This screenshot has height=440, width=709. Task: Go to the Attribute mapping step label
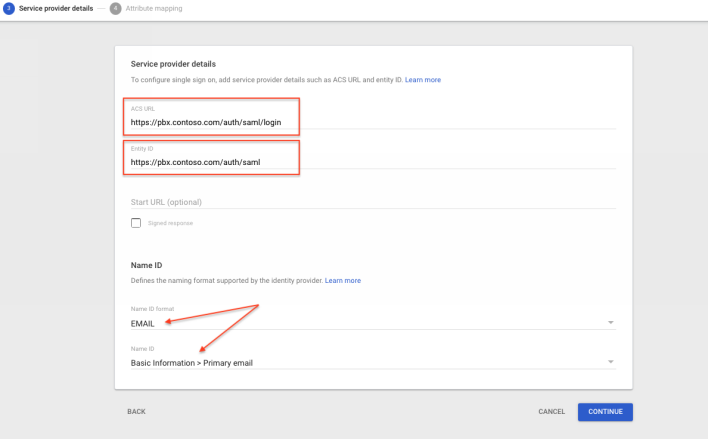[x=154, y=8]
